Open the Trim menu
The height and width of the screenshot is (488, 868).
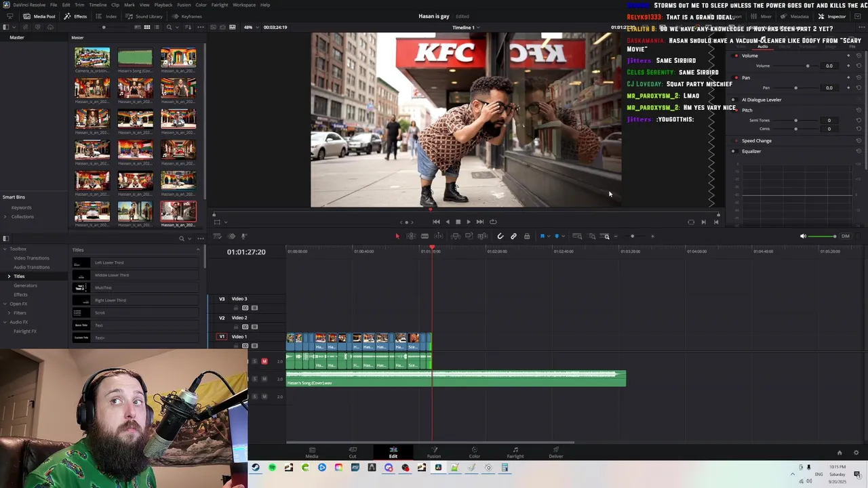click(x=79, y=5)
